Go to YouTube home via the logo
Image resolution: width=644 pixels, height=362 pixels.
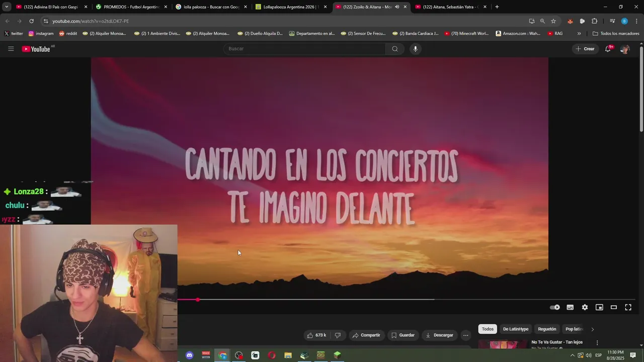[x=37, y=49]
